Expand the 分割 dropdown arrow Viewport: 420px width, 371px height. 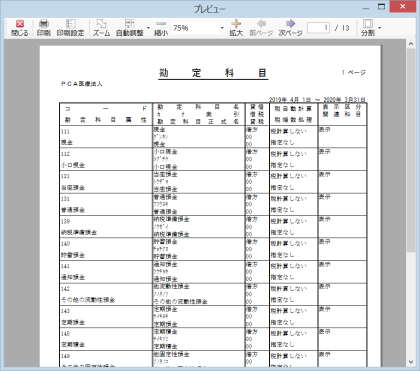click(x=379, y=28)
